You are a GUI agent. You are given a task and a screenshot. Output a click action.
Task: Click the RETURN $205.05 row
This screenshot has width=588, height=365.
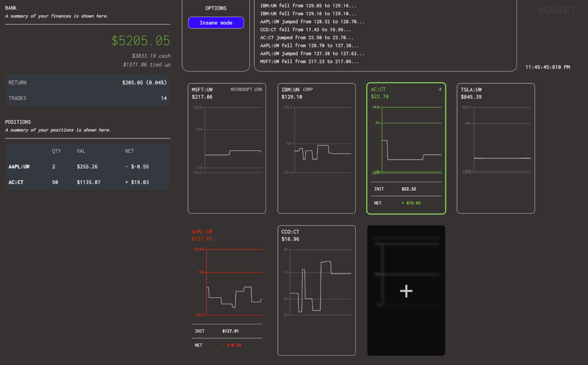[x=88, y=82]
